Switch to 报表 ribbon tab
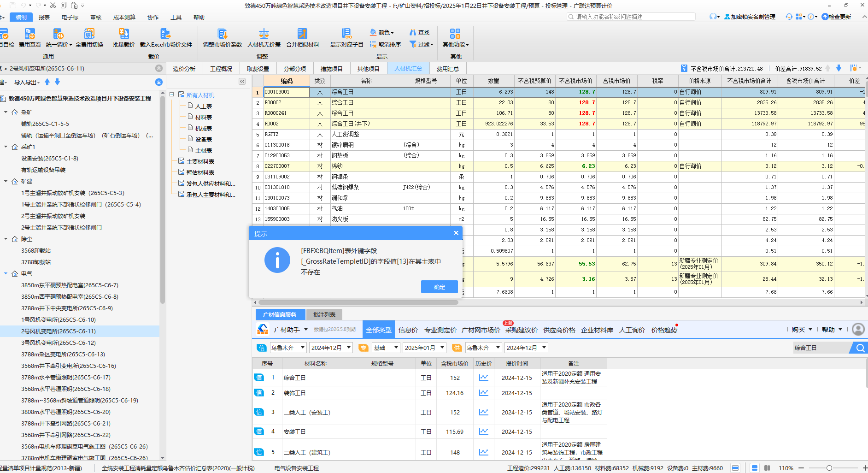The width and height of the screenshot is (868, 473). click(44, 17)
